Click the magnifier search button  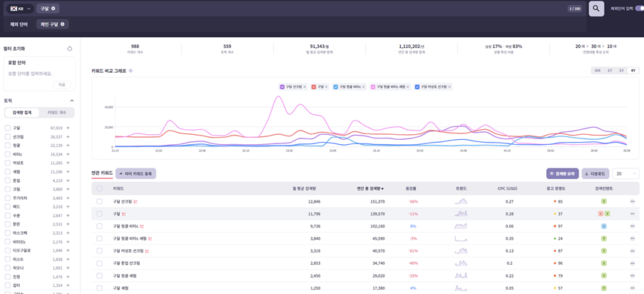(596, 9)
